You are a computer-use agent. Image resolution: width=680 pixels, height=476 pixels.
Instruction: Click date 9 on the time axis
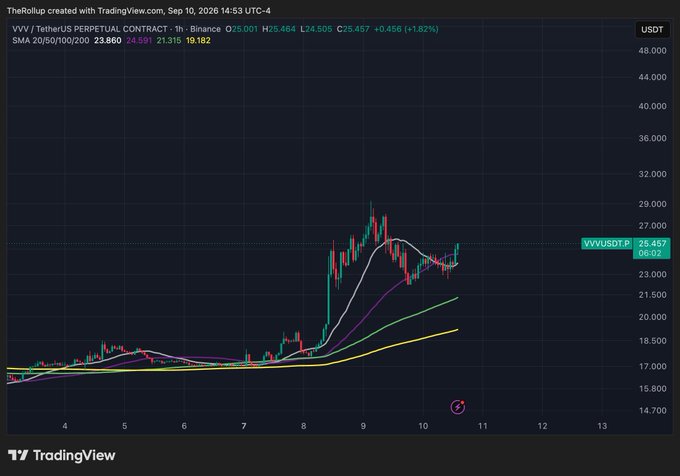(x=363, y=426)
